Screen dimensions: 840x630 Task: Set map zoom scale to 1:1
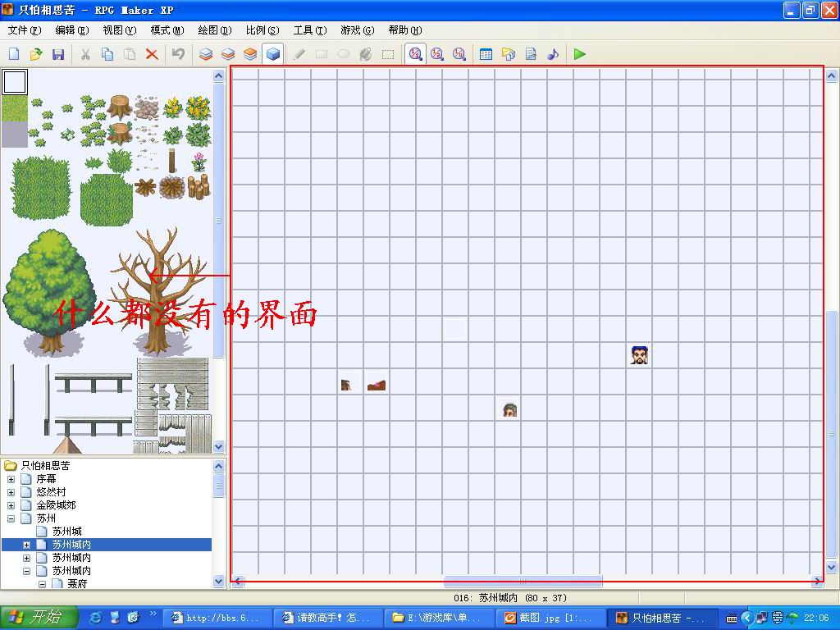pos(415,54)
